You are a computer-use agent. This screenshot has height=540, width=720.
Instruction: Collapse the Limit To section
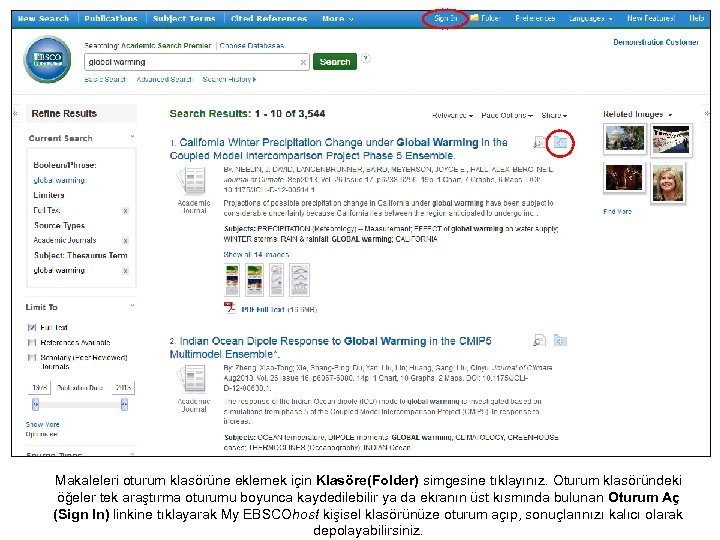click(x=132, y=306)
